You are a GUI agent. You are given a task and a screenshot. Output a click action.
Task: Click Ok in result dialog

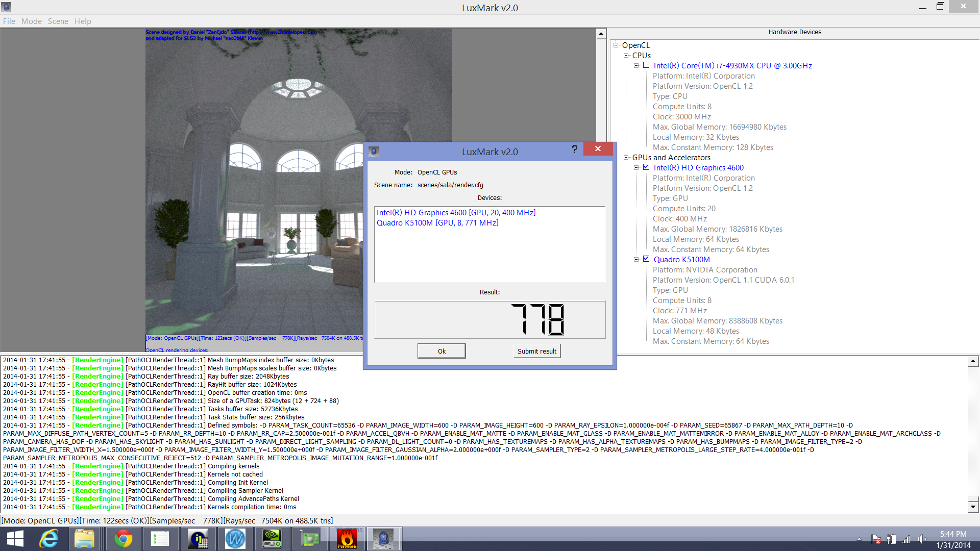tap(442, 351)
